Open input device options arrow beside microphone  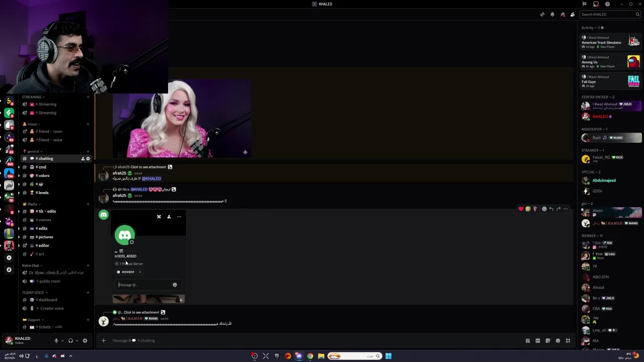click(62, 340)
